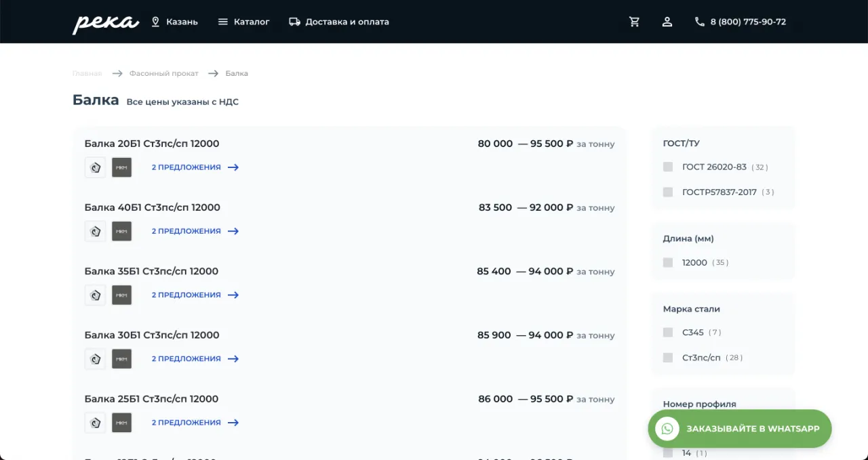Filter by length 12000 checkbox
868x460 pixels.
668,262
